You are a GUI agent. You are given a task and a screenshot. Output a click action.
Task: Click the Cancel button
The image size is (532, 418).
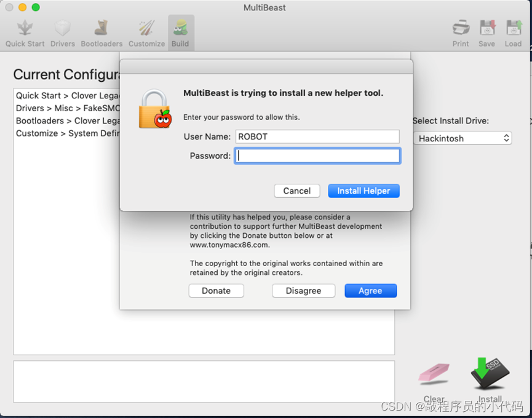(297, 191)
